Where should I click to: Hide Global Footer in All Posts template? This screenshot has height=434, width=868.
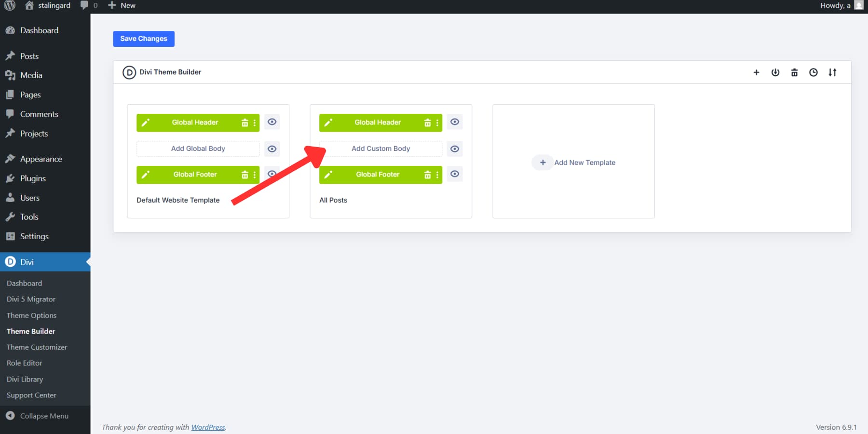[454, 174]
